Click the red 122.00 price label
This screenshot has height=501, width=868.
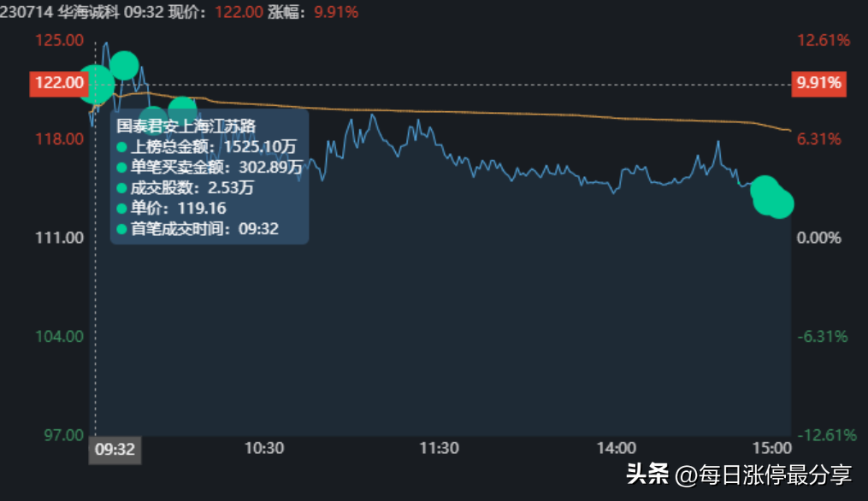pyautogui.click(x=59, y=84)
